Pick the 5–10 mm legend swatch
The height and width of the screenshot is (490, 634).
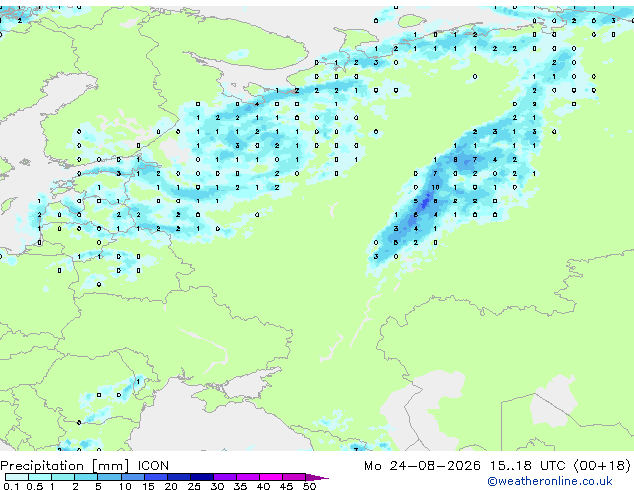[x=109, y=477]
